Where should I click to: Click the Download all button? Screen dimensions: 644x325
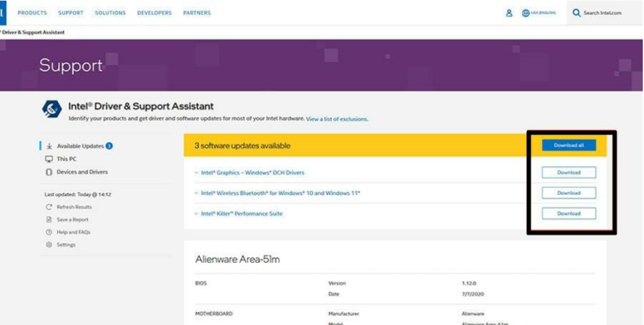tap(569, 145)
